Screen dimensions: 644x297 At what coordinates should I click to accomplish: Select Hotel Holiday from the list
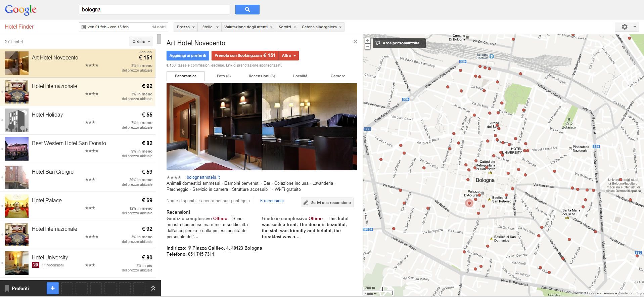click(x=47, y=115)
